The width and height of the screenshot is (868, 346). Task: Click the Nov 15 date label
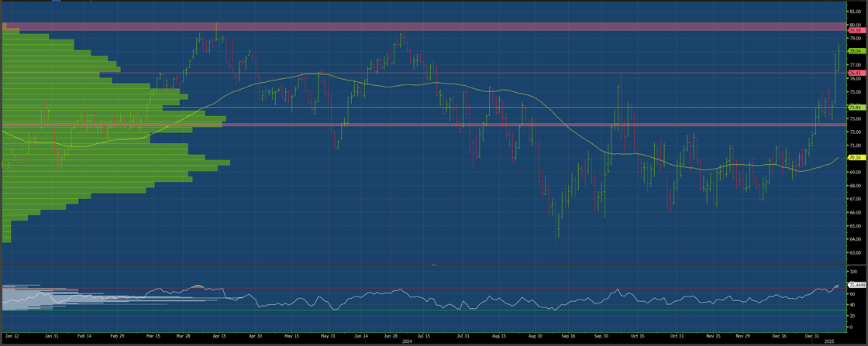pyautogui.click(x=714, y=335)
